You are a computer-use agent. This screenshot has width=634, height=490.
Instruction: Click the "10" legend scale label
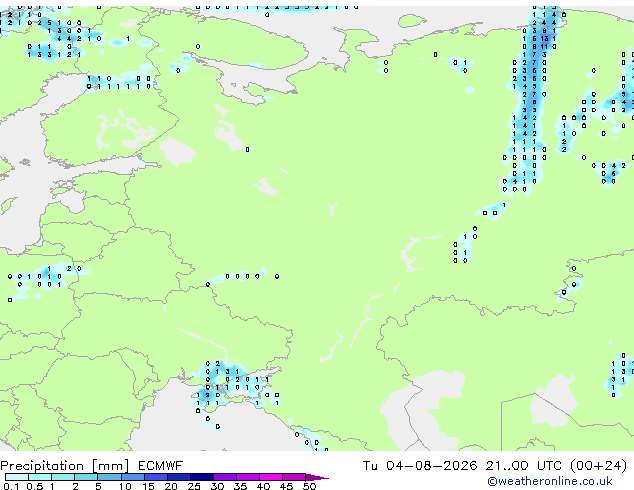click(125, 486)
